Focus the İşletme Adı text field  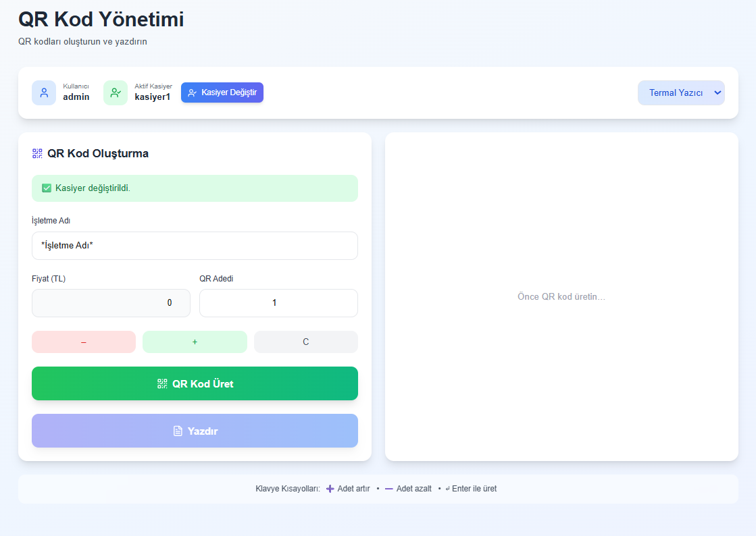pos(195,246)
